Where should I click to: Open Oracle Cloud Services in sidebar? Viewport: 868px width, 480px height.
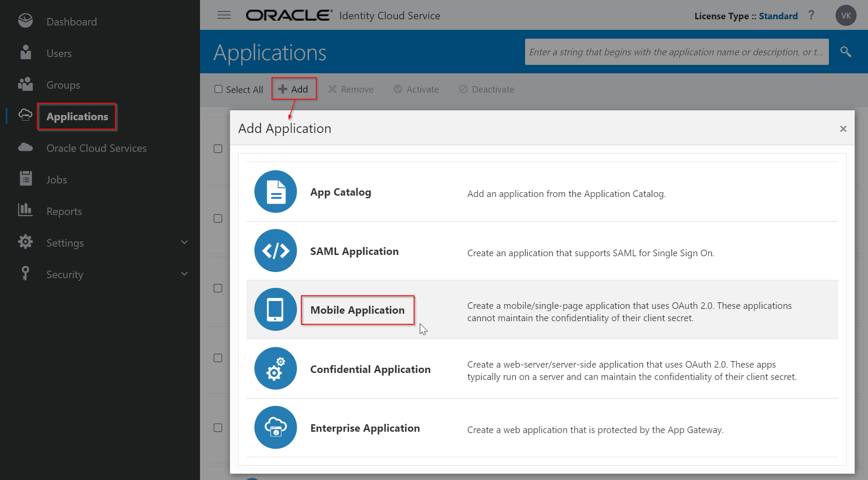(x=96, y=148)
